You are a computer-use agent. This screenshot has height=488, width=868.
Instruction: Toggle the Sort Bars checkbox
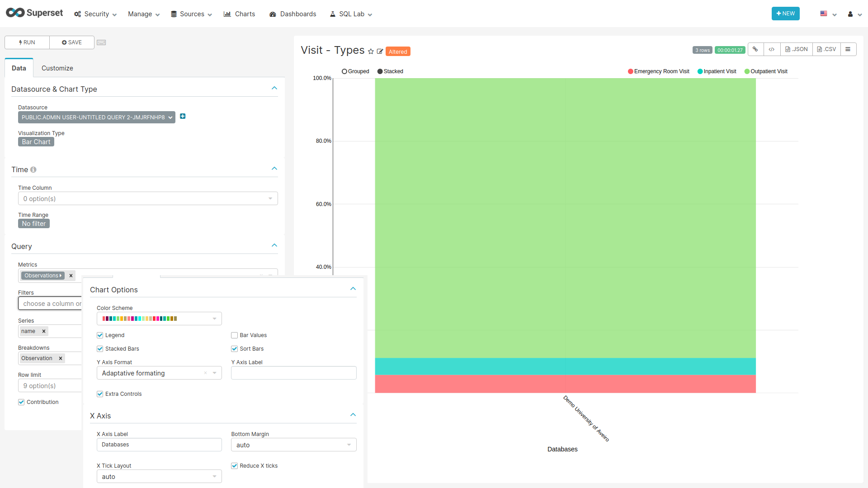235,349
